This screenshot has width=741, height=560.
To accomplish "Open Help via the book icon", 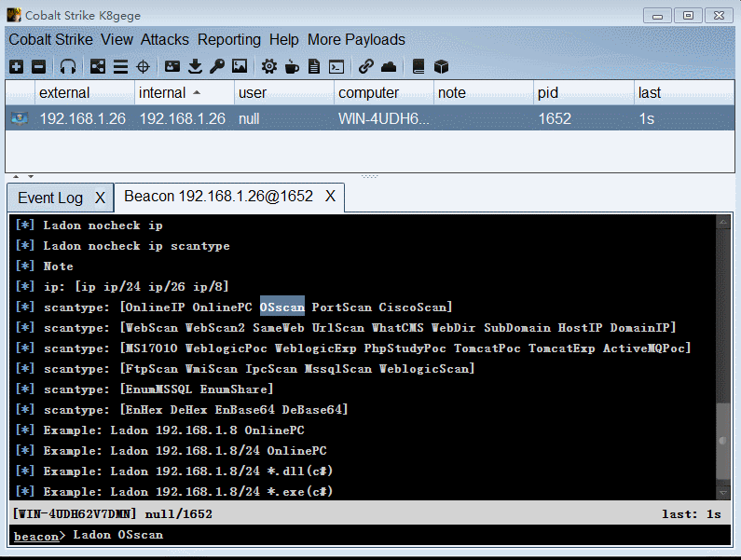I will click(419, 67).
